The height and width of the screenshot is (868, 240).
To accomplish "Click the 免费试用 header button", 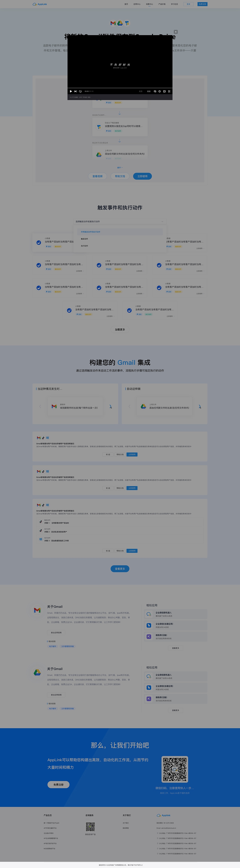I will [x=202, y=4].
